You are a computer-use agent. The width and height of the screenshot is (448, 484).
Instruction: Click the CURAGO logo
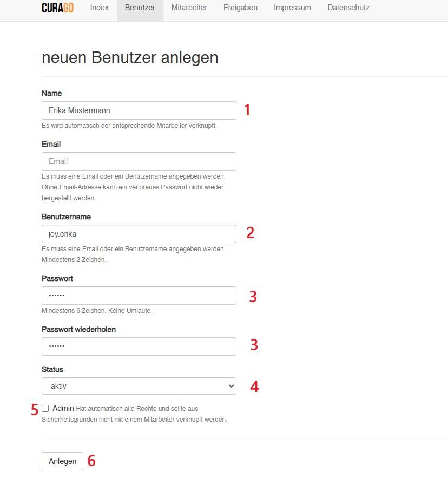(57, 8)
